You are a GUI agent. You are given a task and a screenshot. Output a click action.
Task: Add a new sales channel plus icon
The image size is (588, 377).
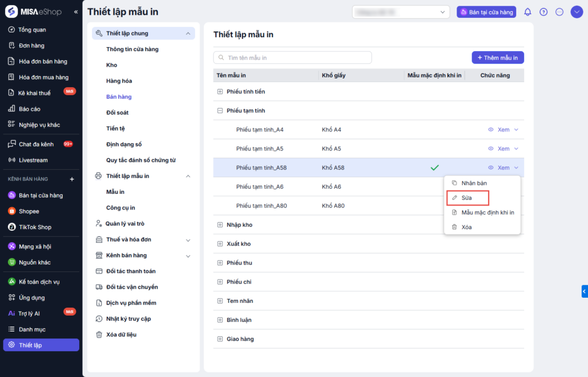(72, 179)
